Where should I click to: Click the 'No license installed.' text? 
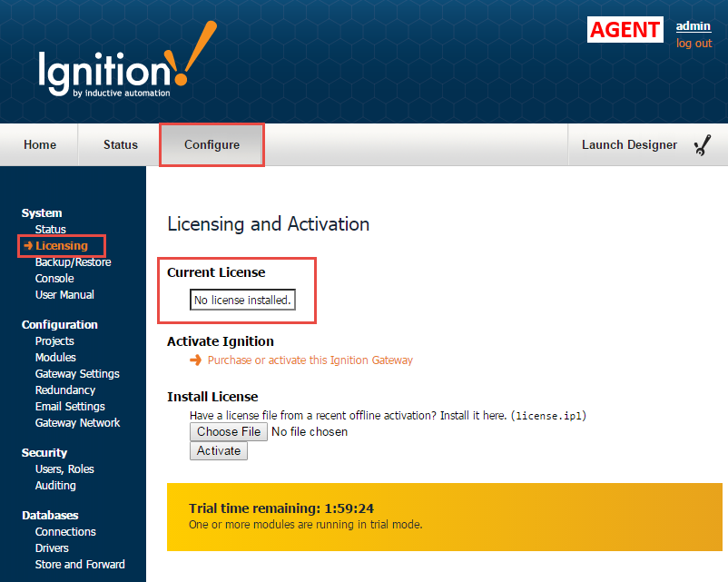(x=242, y=300)
